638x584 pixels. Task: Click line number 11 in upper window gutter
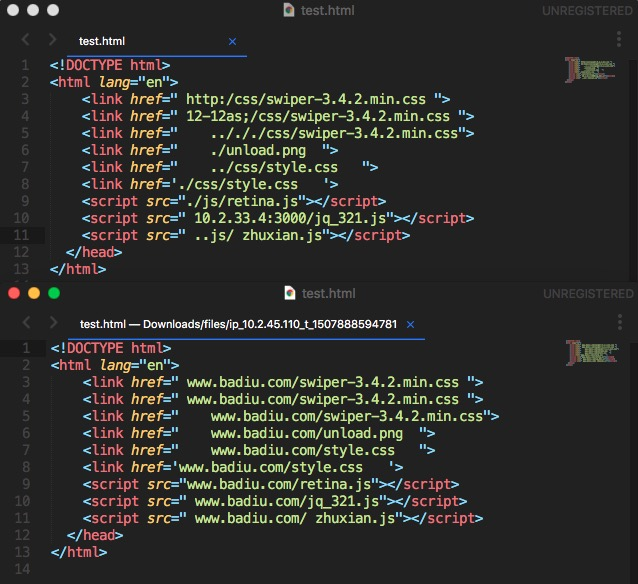(22, 235)
